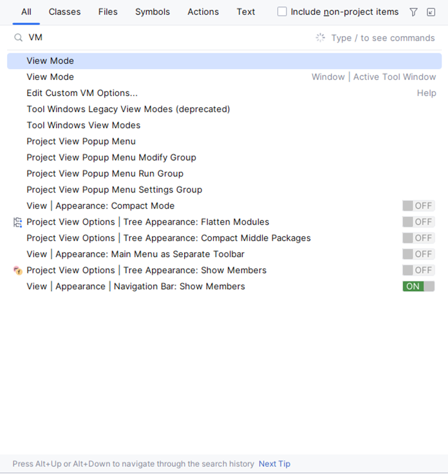Click the search history tip text
The image size is (448, 476).
pos(133,464)
